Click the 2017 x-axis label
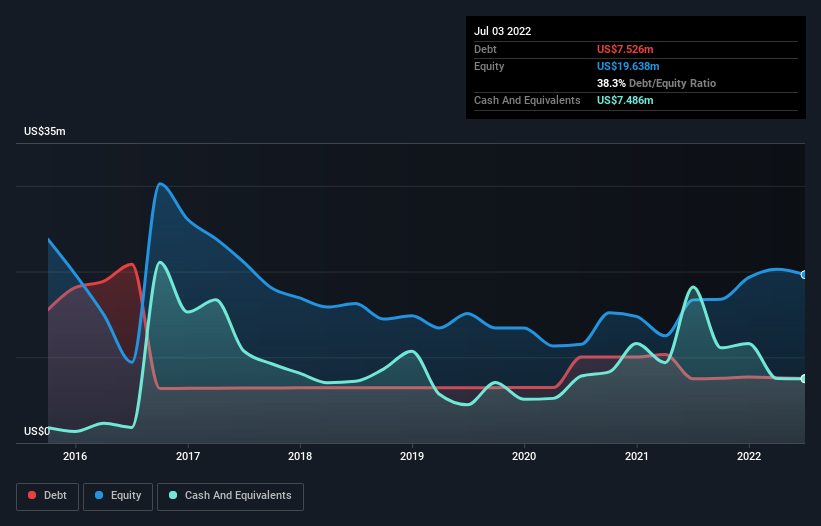Screen dimensions: 821x526 pyautogui.click(x=188, y=456)
